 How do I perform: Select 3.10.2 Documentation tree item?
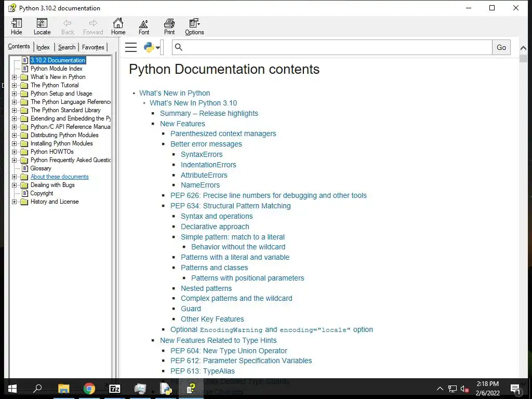pos(58,60)
